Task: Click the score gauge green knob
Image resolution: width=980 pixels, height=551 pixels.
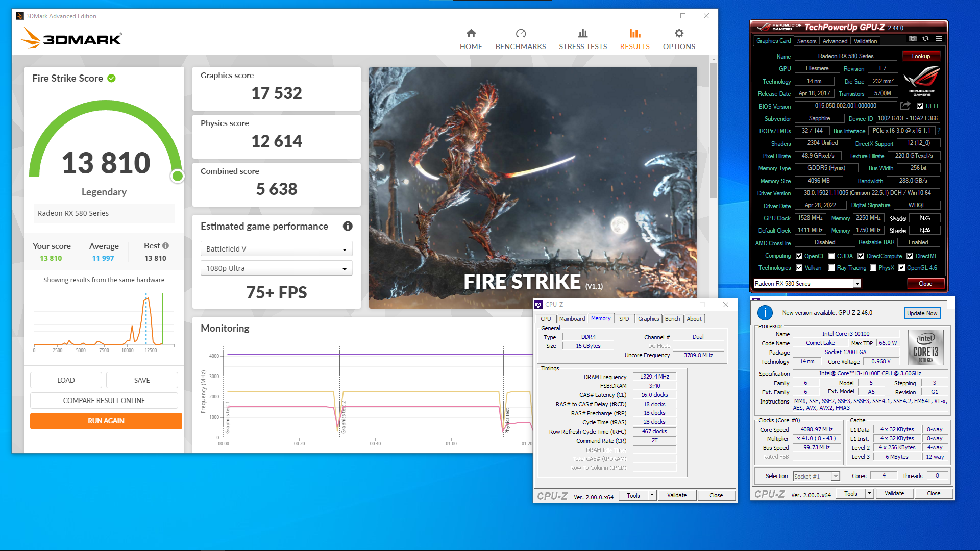Action: click(x=178, y=176)
